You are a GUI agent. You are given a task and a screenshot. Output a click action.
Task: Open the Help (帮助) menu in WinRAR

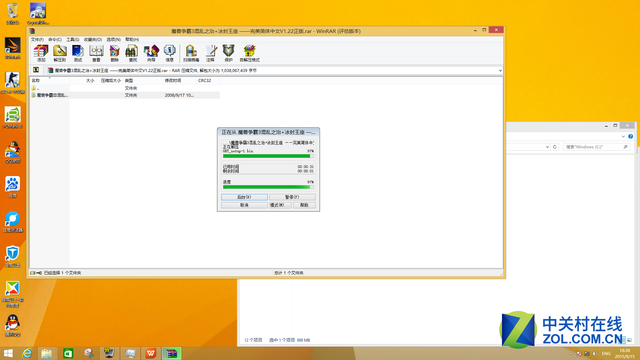[132, 40]
